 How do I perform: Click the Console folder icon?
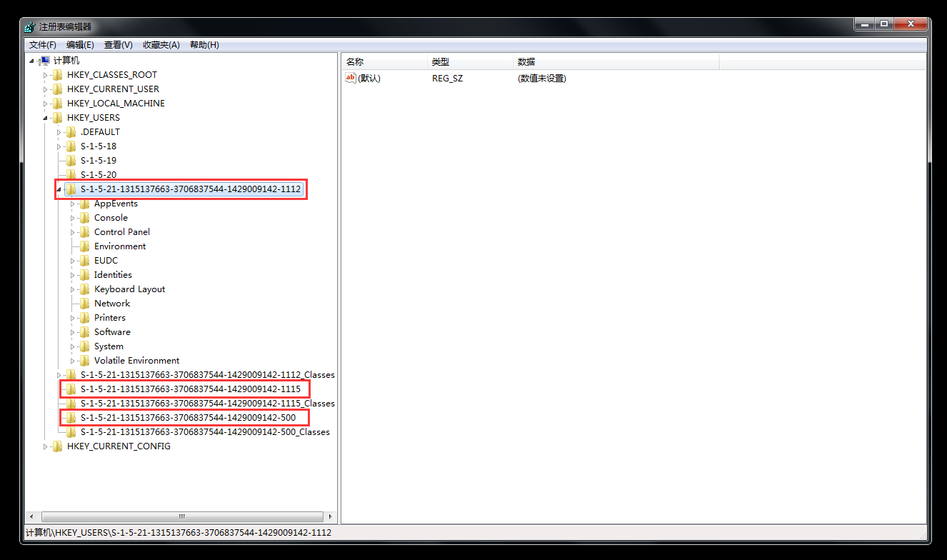[x=84, y=218]
